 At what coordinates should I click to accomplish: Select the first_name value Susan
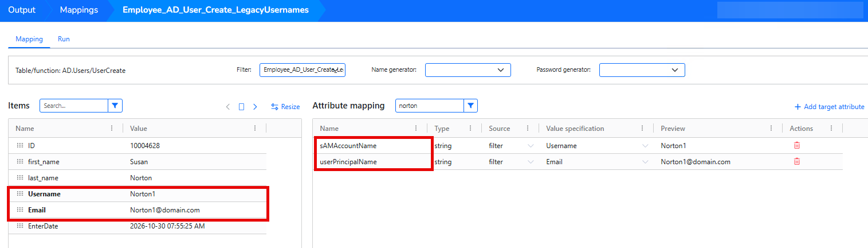[x=139, y=162]
